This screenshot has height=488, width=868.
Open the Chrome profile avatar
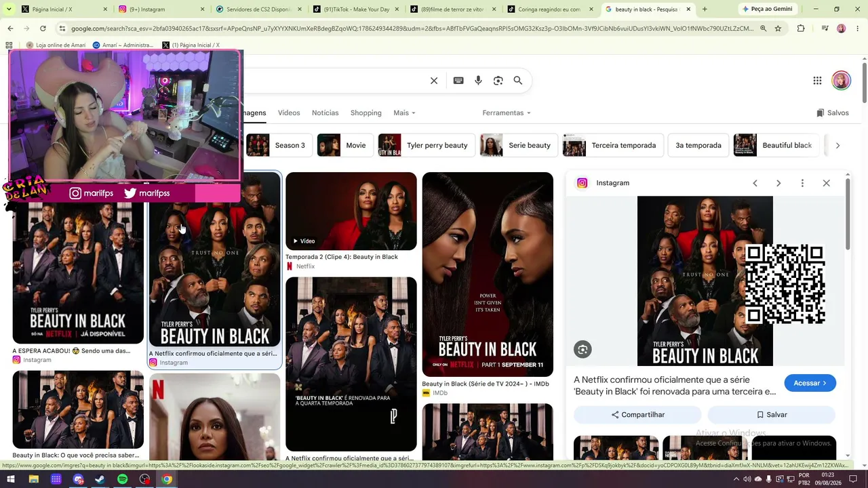point(841,28)
